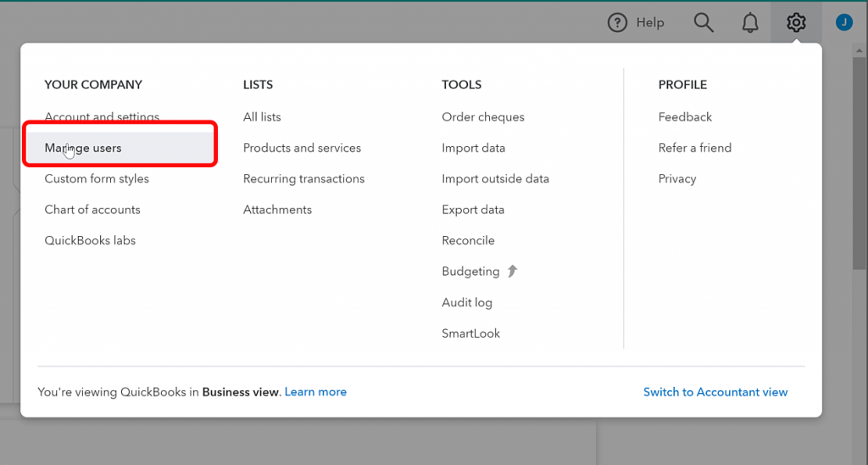
Task: Open Chart of accounts
Action: point(92,210)
